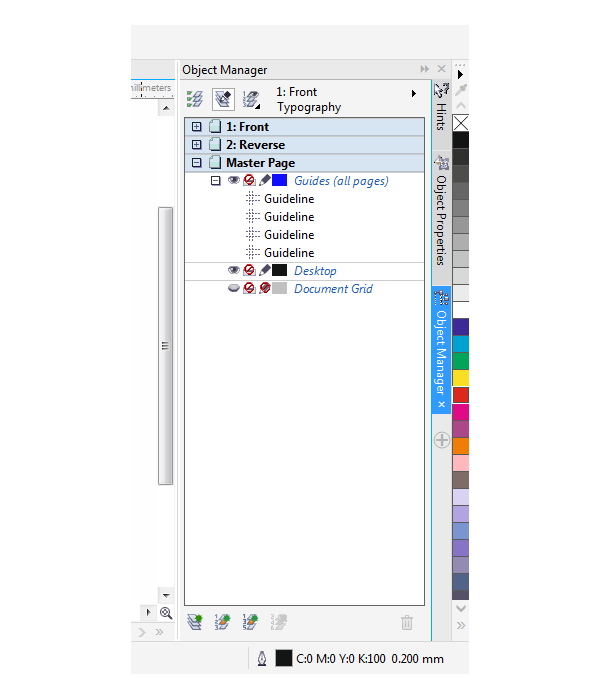Click vertical scrollbar down arrow

click(166, 596)
